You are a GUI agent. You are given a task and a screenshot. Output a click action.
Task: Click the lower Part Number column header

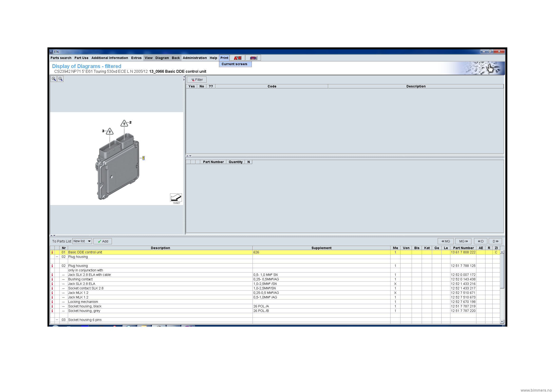463,248
